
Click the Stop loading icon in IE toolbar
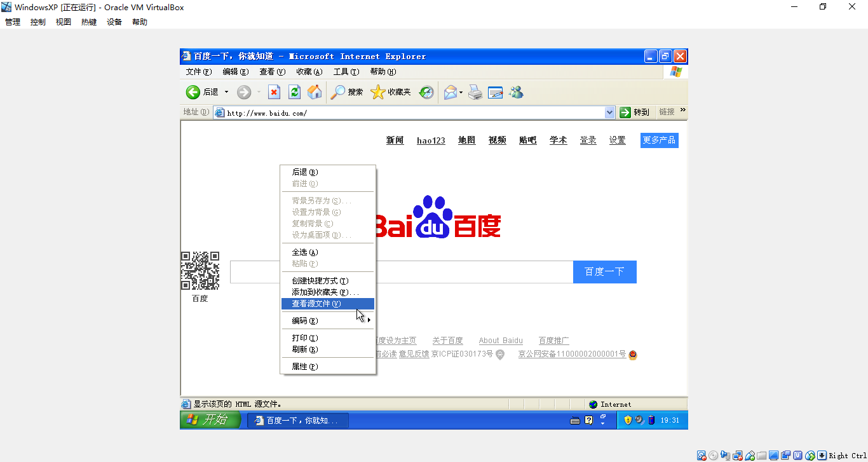click(273, 92)
